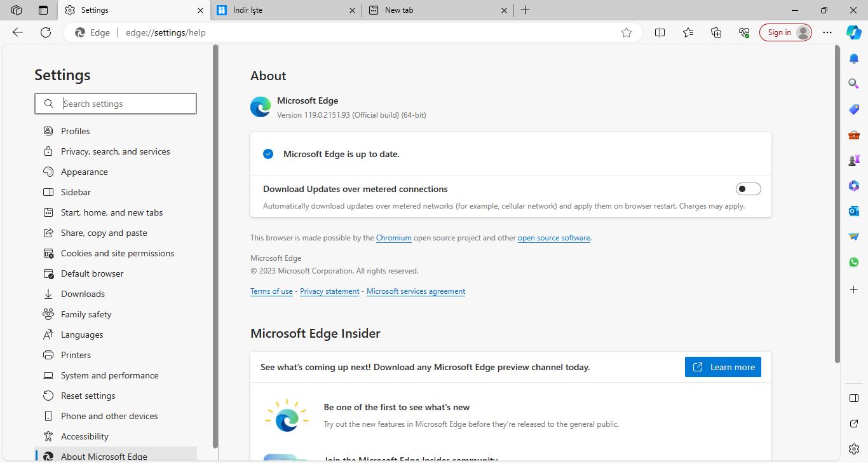Open Family safety settings
Image resolution: width=868 pixels, height=463 pixels.
click(x=116, y=314)
